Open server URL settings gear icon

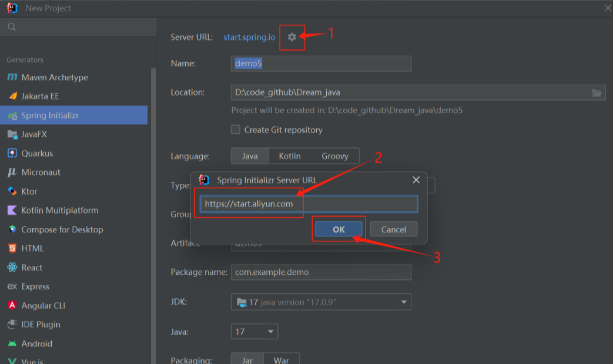292,37
